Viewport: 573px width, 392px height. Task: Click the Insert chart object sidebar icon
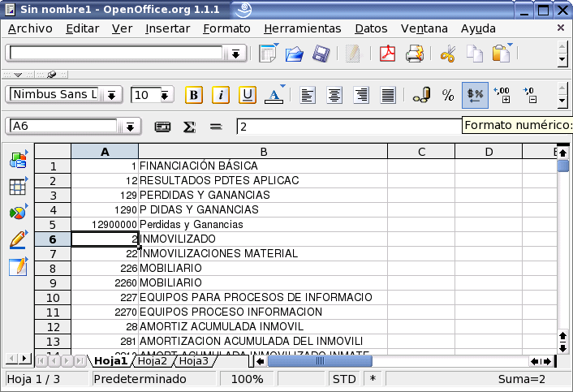click(19, 212)
